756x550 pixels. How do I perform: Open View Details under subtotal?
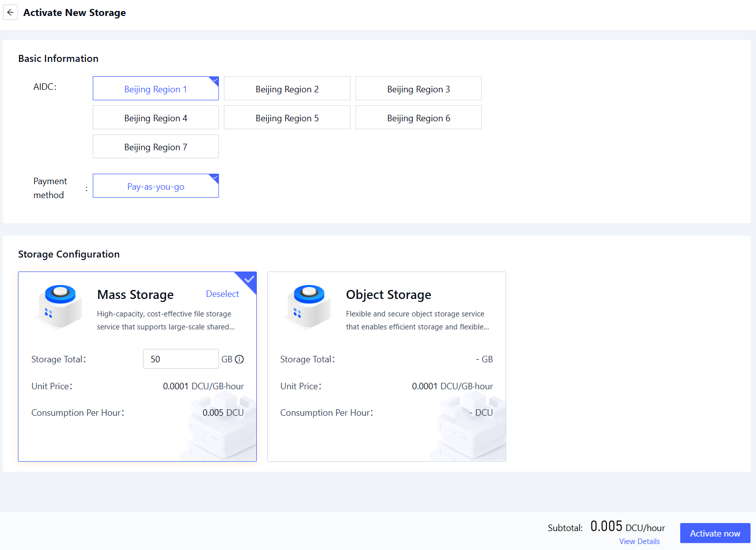click(x=639, y=542)
